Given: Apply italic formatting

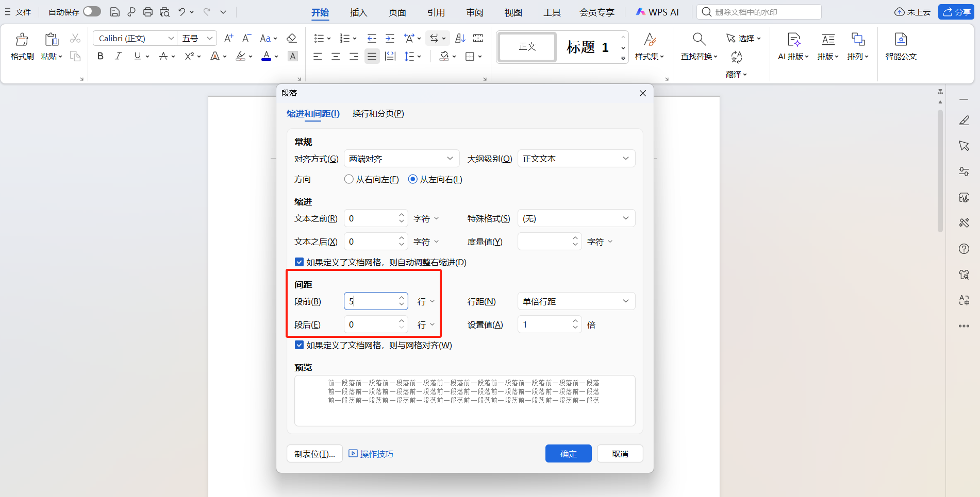Looking at the screenshot, I should 118,56.
